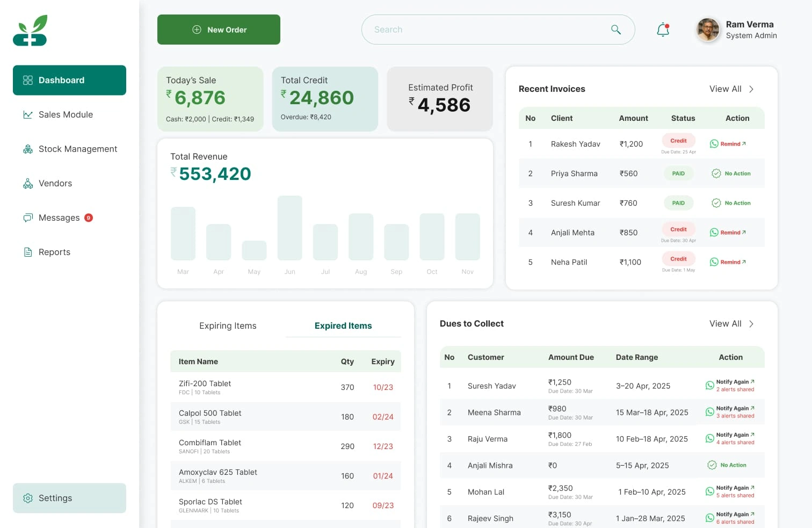Viewport: 812px width, 528px height.
Task: Select the Expired Items tab
Action: click(x=343, y=326)
